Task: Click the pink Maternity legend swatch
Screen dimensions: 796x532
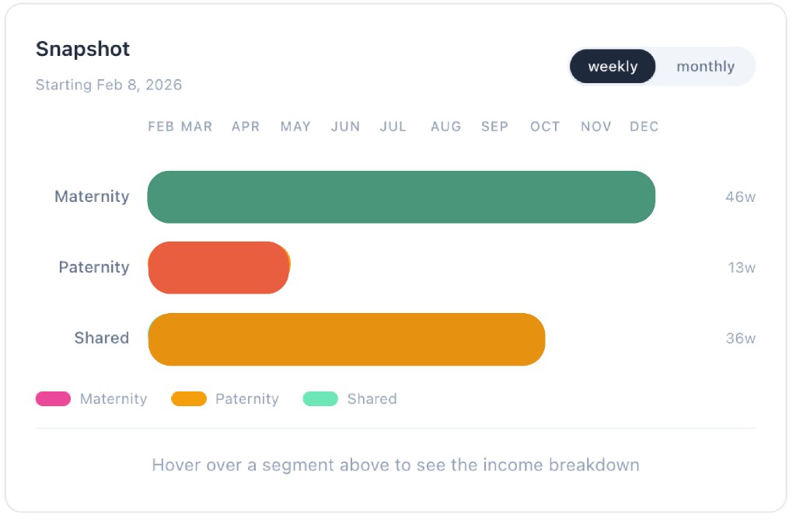Action: coord(53,399)
